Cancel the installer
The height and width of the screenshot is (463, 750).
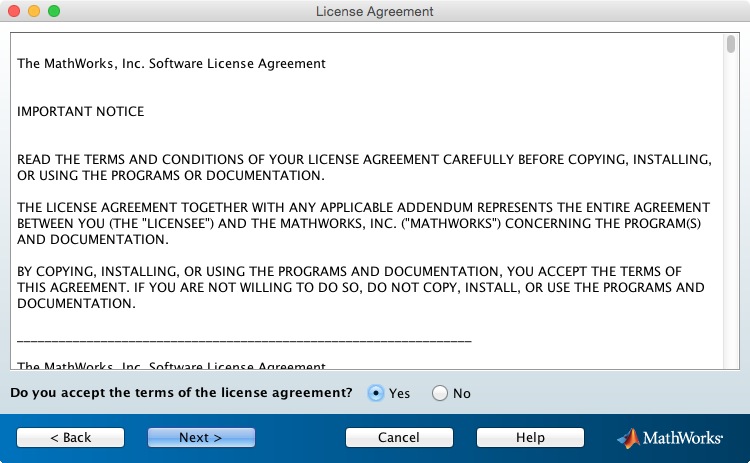399,438
